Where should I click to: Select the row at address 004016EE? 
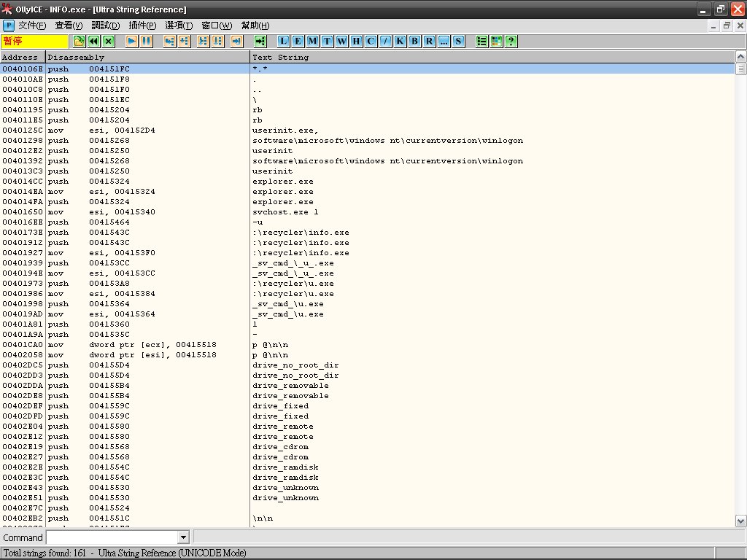pos(368,222)
